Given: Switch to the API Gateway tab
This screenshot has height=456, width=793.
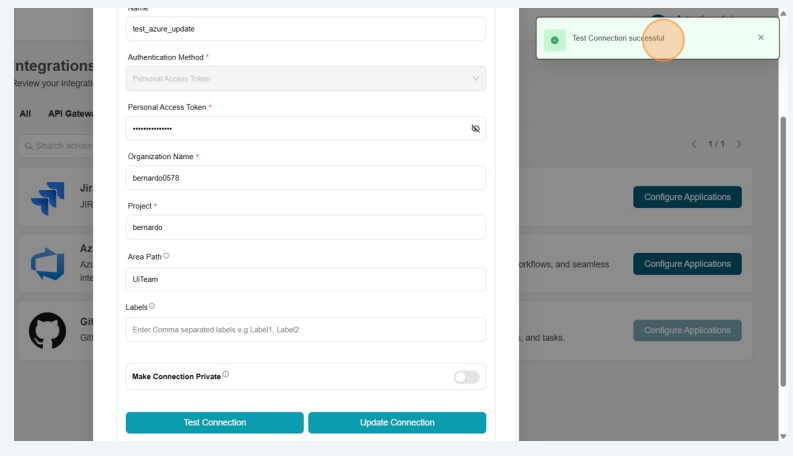Looking at the screenshot, I should [x=70, y=114].
